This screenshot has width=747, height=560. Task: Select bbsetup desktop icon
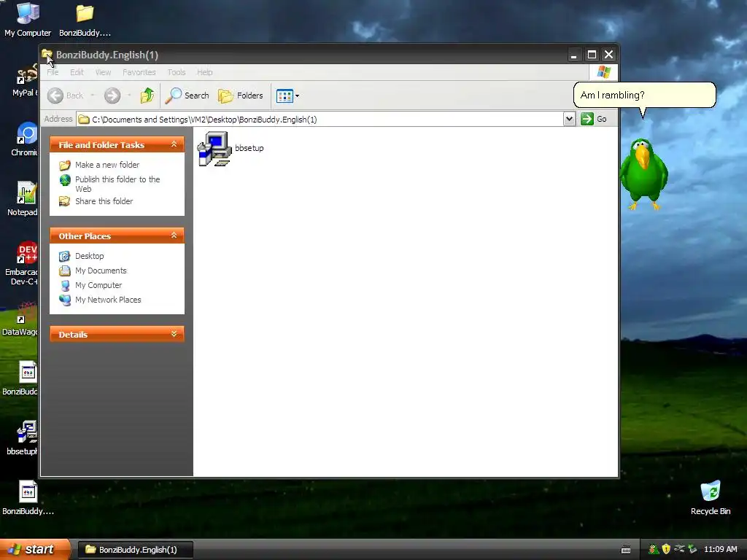pos(22,438)
